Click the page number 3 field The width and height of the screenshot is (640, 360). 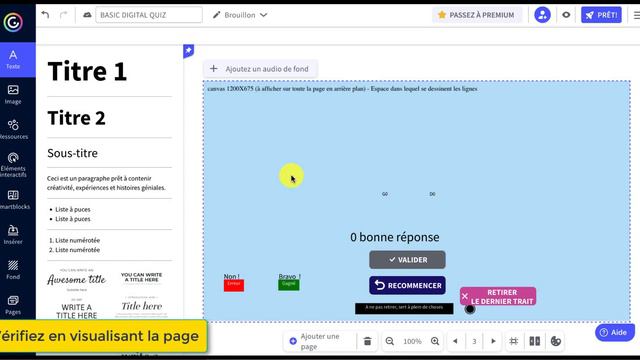point(474,341)
